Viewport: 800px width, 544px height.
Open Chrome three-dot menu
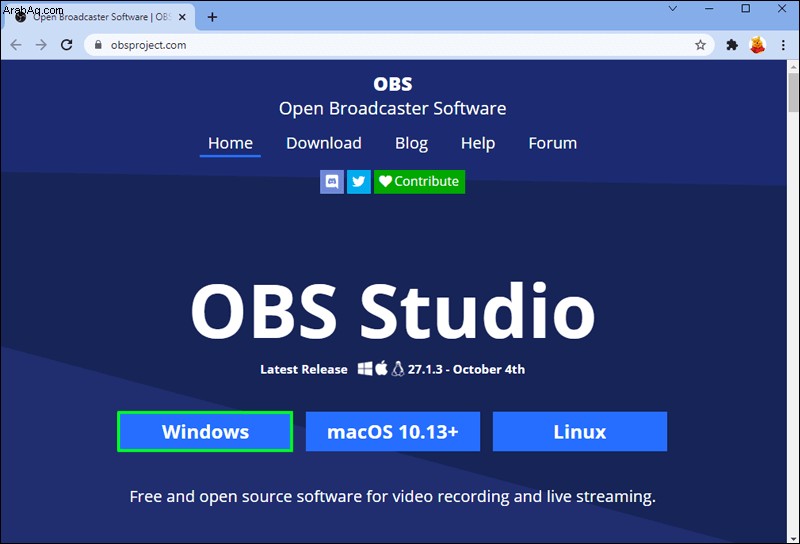point(783,45)
